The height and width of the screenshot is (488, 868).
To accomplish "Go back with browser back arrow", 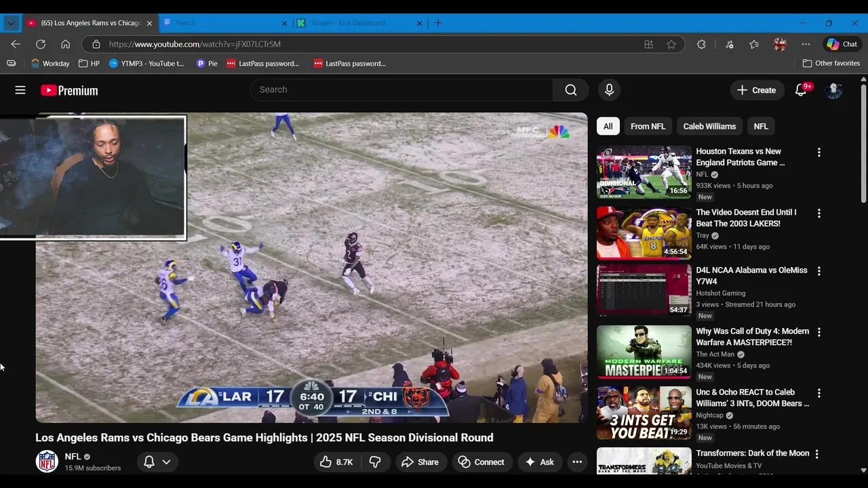I will coord(16,44).
